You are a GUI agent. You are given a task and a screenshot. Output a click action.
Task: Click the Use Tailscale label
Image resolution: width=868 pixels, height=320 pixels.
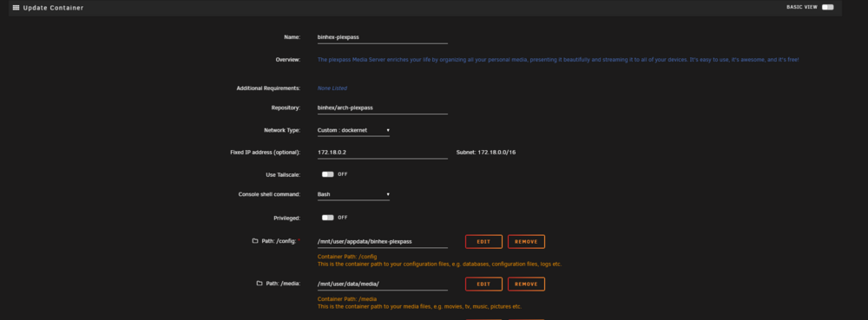tap(283, 174)
